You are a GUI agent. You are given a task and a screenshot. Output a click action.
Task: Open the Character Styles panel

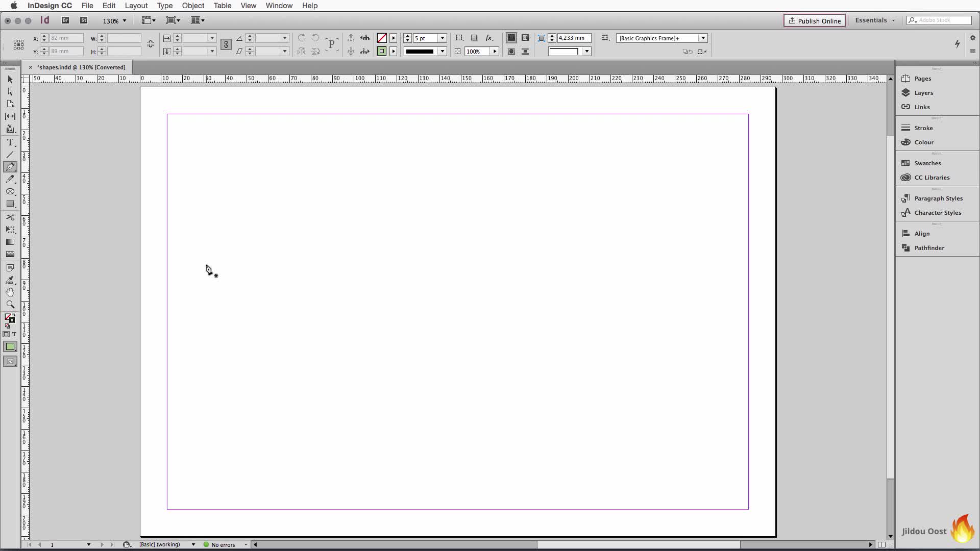(937, 213)
